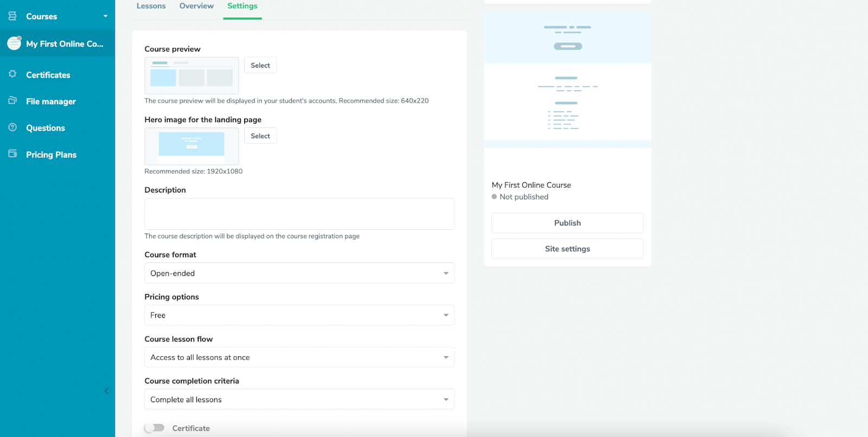Click the Course preview thumbnail
Screen dimensions: 868x437
[192, 75]
